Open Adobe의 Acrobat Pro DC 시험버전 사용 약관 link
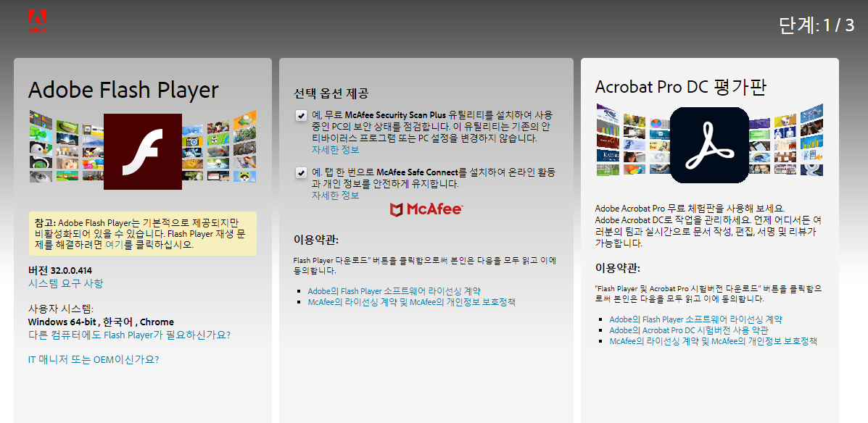The height and width of the screenshot is (423, 868). 689,330
